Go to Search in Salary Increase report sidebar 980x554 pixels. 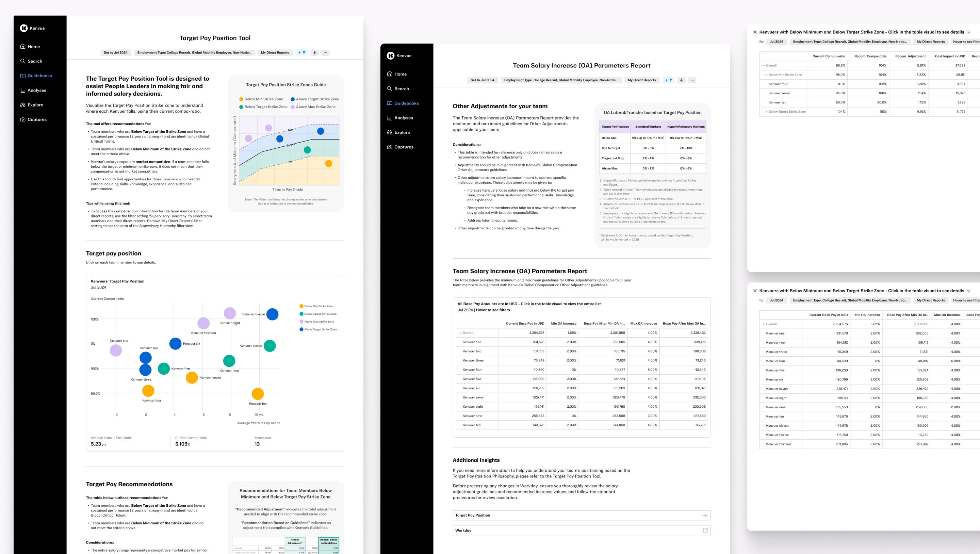coord(398,89)
